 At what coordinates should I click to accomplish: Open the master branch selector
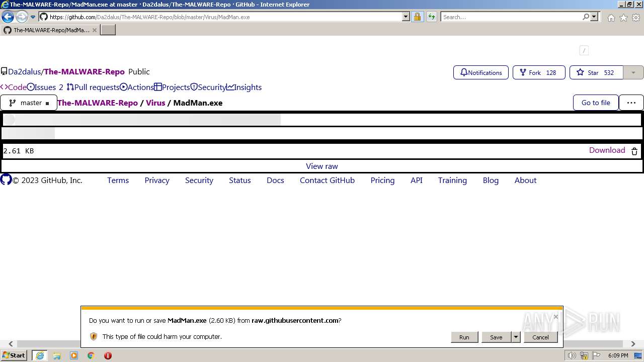[29, 103]
